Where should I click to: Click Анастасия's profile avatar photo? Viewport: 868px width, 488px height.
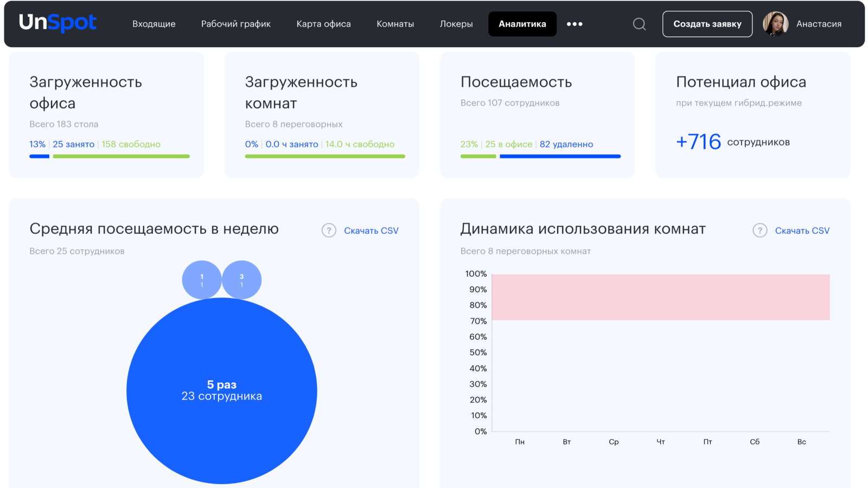coord(775,24)
